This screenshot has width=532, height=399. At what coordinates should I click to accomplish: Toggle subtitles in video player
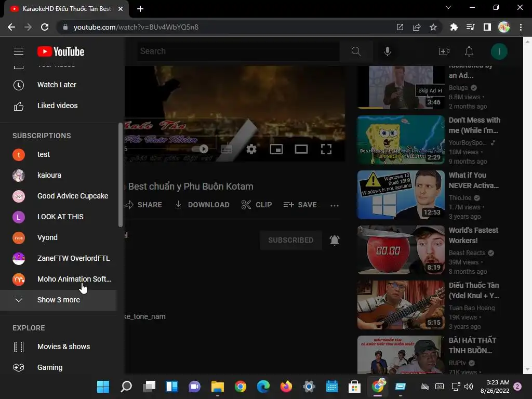coord(227,149)
